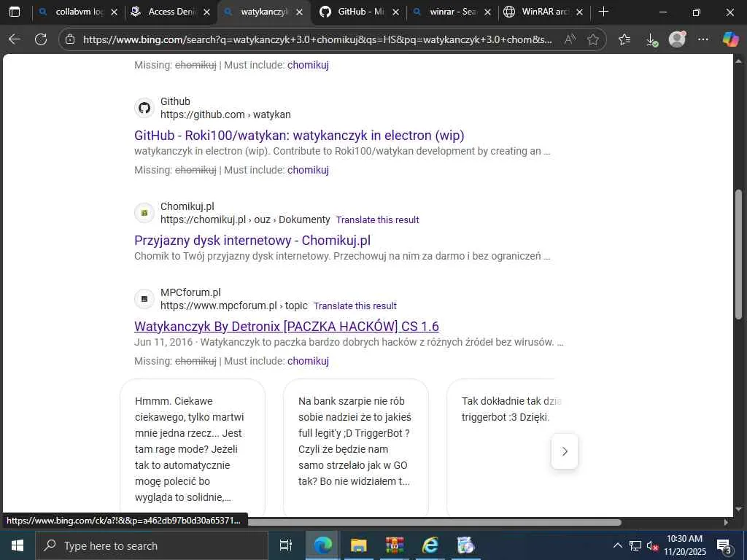This screenshot has height=560, width=747.
Task: Open the network icon in system tray
Action: click(635, 545)
